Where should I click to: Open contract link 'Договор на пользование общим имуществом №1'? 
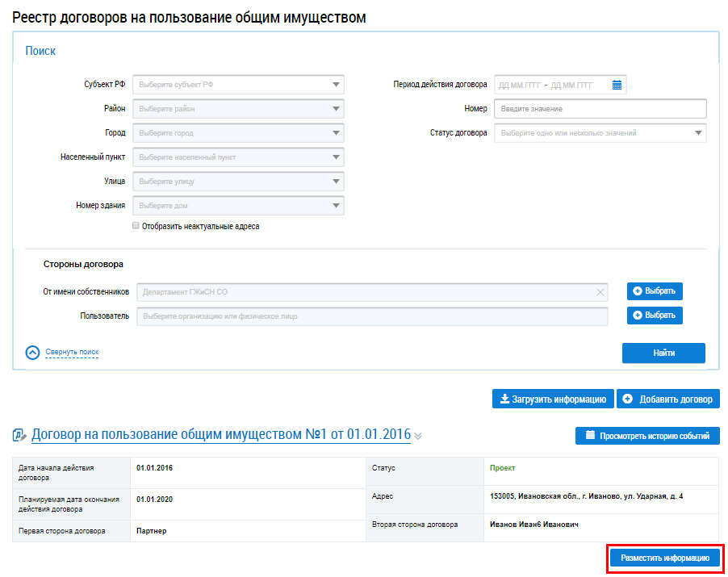coord(221,434)
